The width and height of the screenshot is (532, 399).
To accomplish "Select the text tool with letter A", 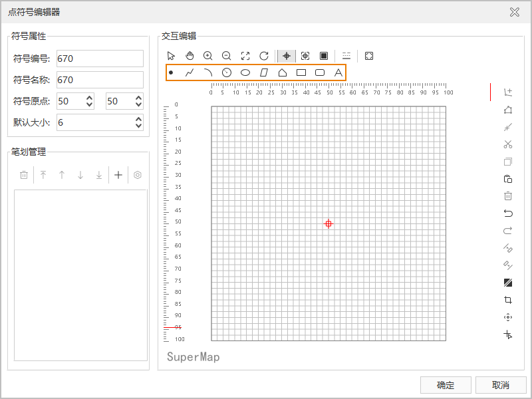I will coord(338,72).
